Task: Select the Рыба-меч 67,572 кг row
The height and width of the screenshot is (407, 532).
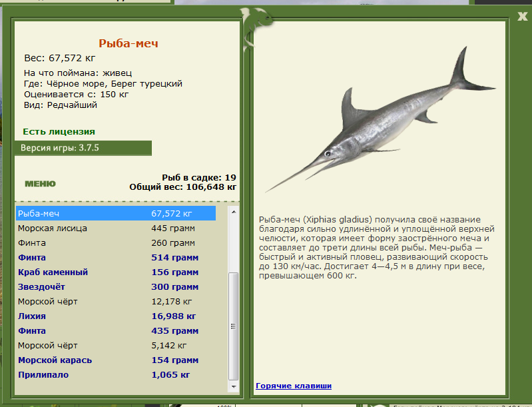Action: (116, 214)
